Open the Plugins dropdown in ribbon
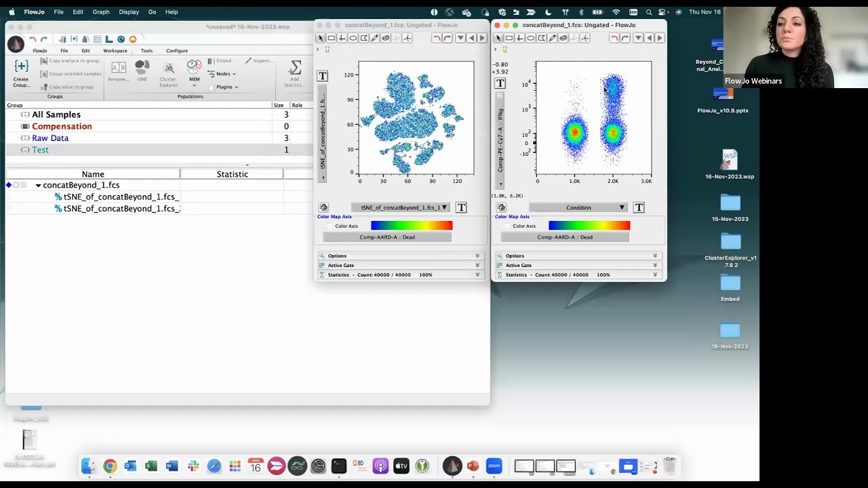This screenshot has width=868, height=488. click(223, 87)
